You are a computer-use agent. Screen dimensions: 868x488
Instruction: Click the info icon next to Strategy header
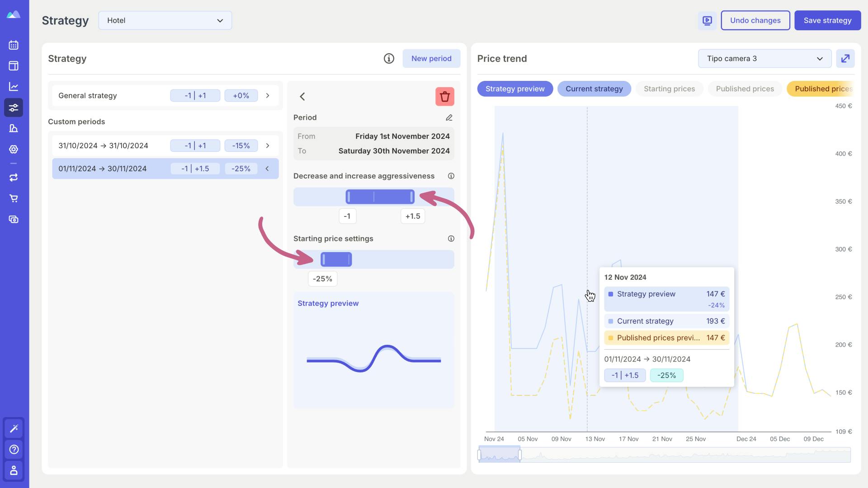[389, 58]
